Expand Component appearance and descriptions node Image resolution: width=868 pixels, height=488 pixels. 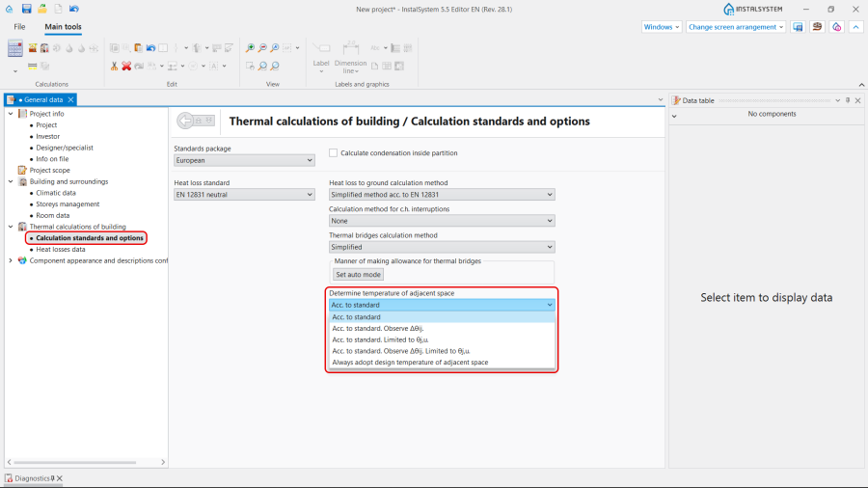11,260
